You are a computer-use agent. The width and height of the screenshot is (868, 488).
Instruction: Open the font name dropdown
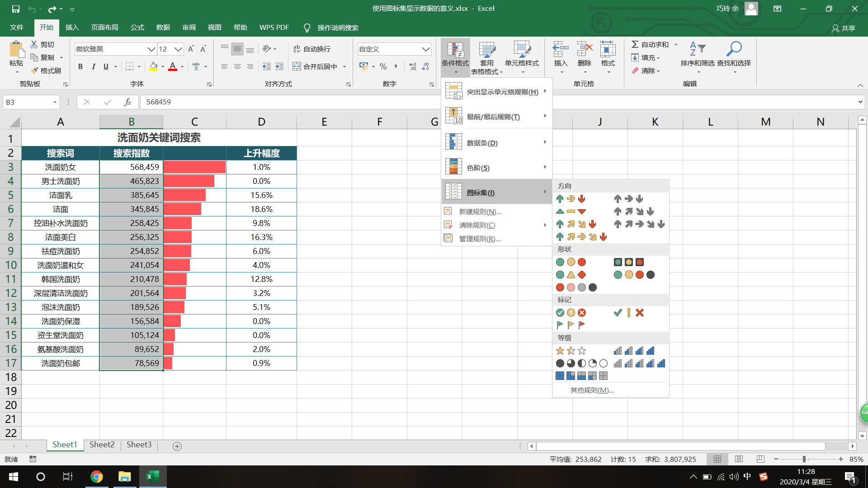click(151, 49)
